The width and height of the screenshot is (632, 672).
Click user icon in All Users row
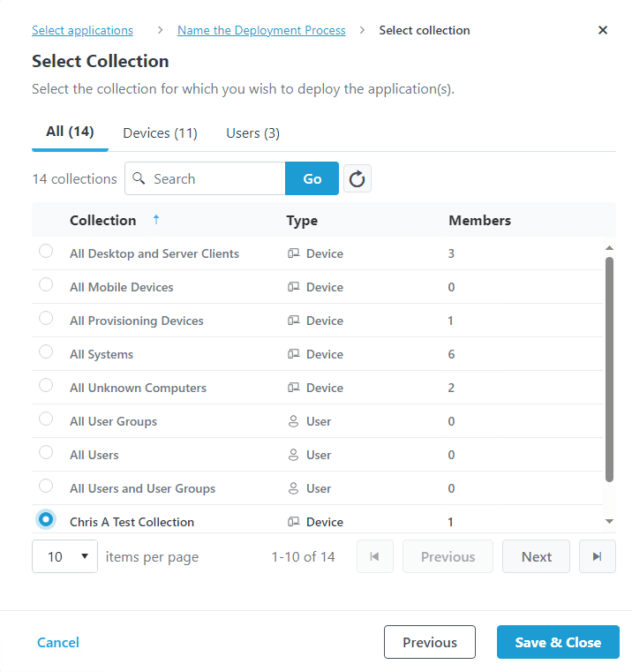tap(294, 455)
